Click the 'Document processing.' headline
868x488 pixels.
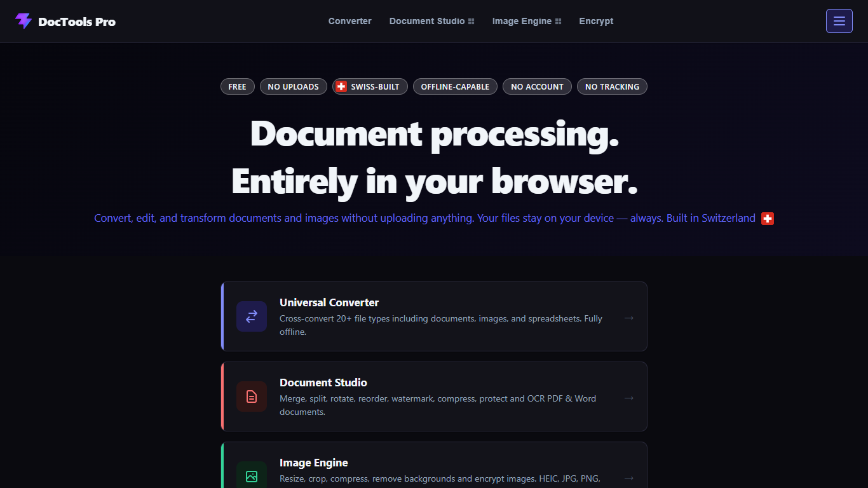point(434,134)
